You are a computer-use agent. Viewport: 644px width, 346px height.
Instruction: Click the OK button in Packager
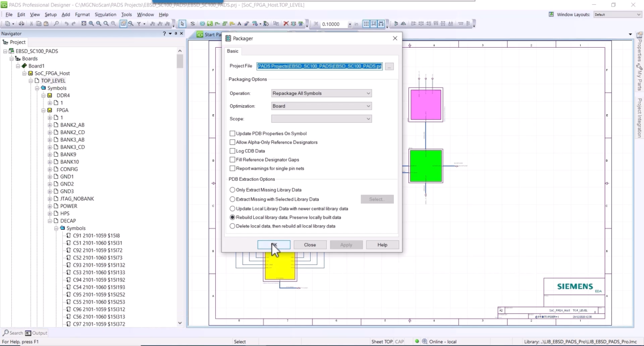(x=274, y=245)
